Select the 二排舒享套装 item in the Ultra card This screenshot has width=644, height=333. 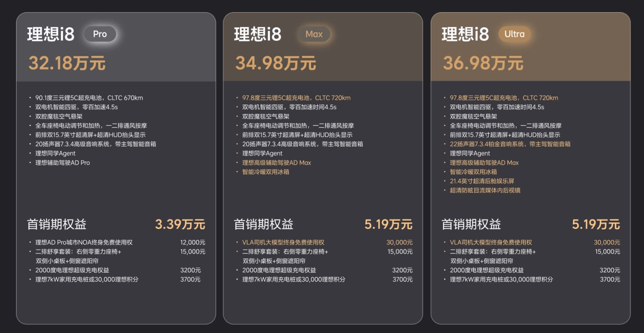click(x=493, y=256)
